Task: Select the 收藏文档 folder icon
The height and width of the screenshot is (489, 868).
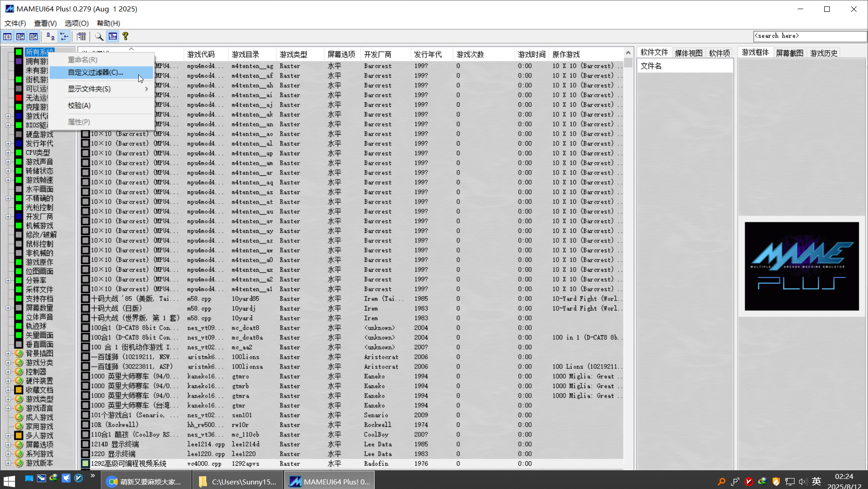Action: (x=19, y=390)
